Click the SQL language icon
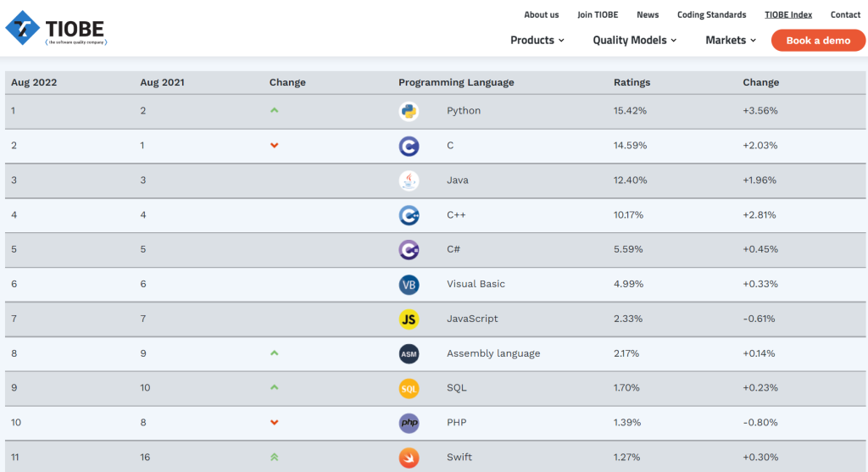 point(409,389)
